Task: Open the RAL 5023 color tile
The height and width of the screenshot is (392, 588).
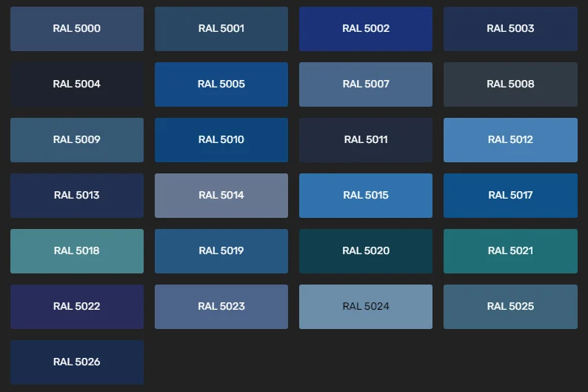Action: coord(221,307)
